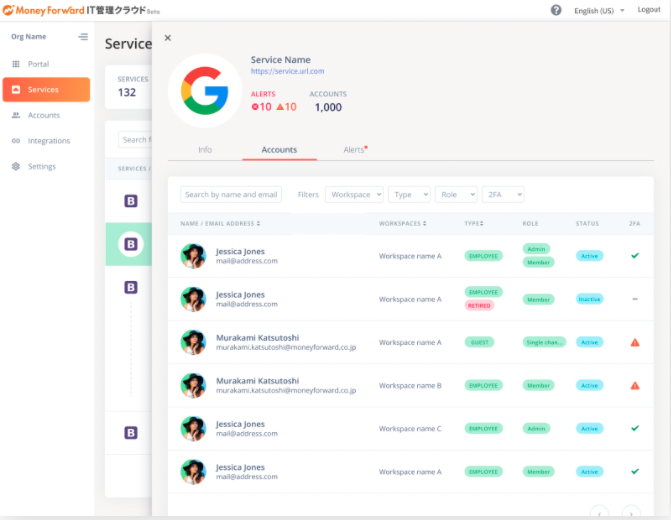The image size is (671, 520).
Task: Close the service detail panel
Action: [x=168, y=38]
